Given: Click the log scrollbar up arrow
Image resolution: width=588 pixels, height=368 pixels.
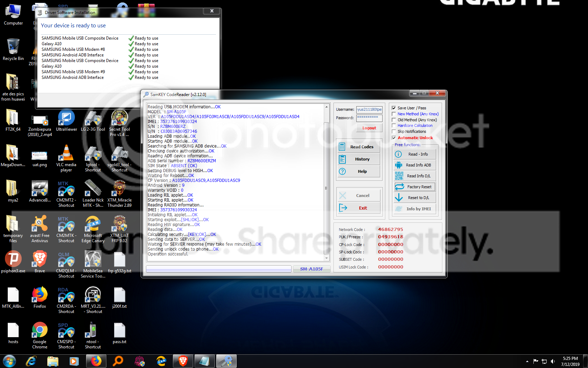Looking at the screenshot, I should click(x=326, y=107).
